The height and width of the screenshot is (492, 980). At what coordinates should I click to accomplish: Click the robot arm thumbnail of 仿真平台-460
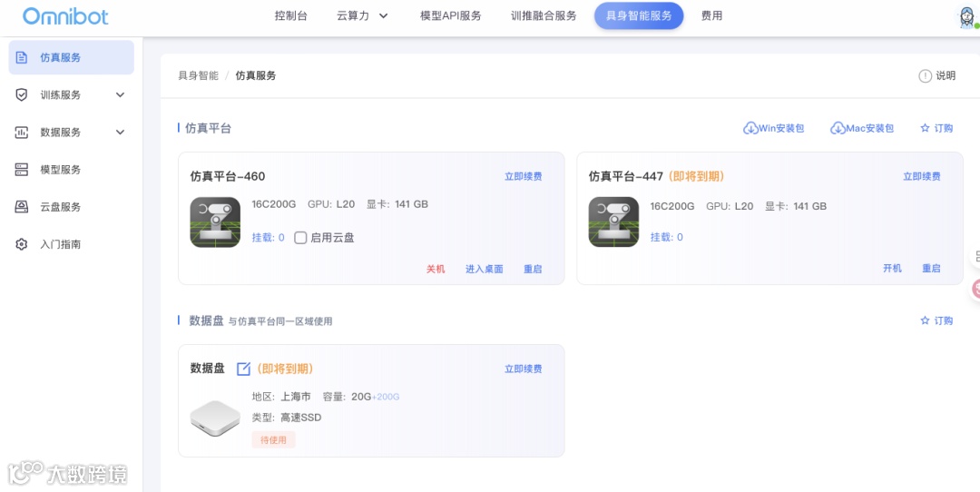tap(215, 221)
